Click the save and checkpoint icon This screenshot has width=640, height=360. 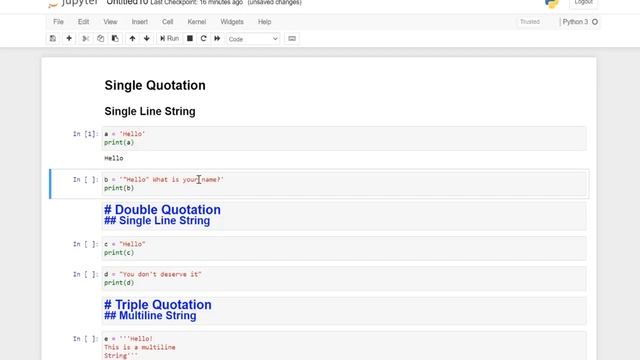(53, 39)
